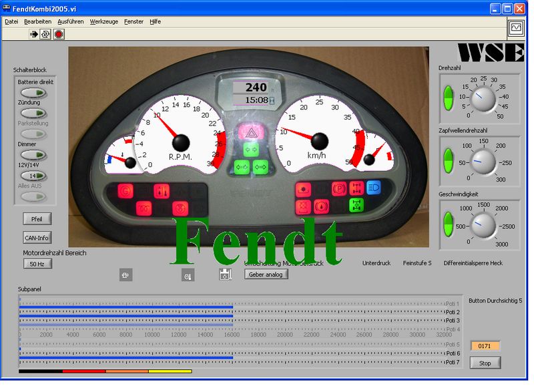This screenshot has height=392, width=534.
Task: Click the hourglass icon next to 15:08
Action: click(x=272, y=100)
